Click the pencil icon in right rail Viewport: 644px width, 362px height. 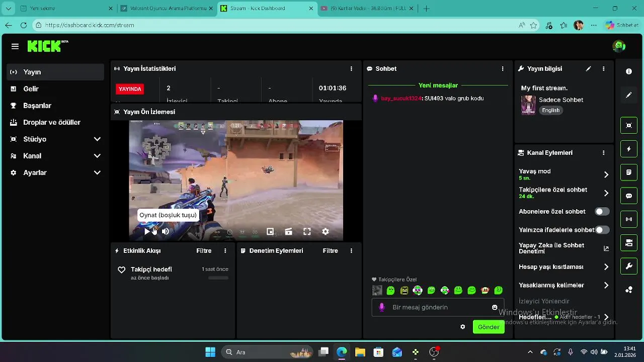click(629, 95)
